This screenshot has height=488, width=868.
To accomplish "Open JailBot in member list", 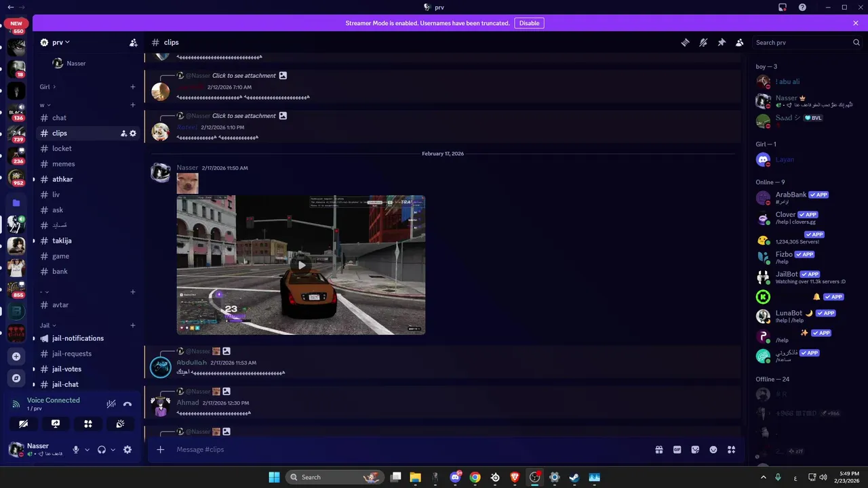I will click(807, 277).
